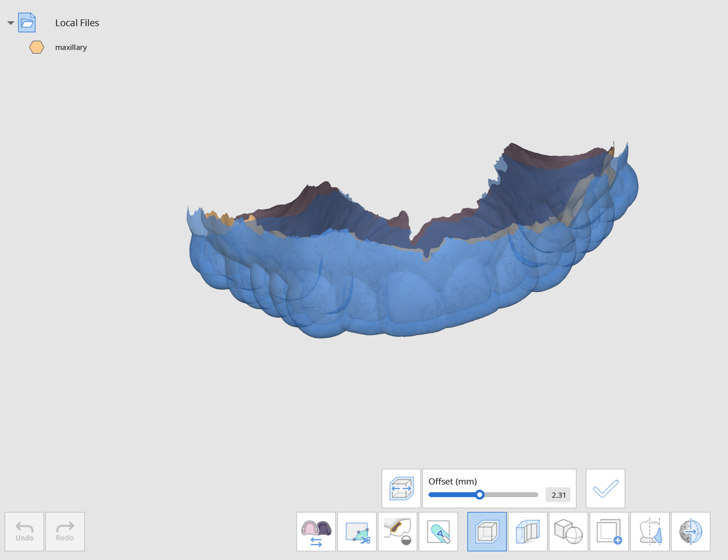This screenshot has height=560, width=728.
Task: Choose the brush sculpt region tool
Action: tap(438, 532)
